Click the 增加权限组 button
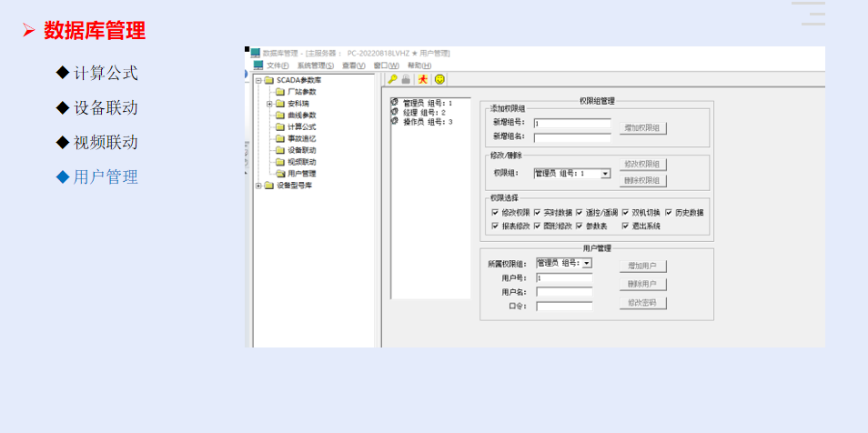The height and width of the screenshot is (433, 868). click(644, 128)
